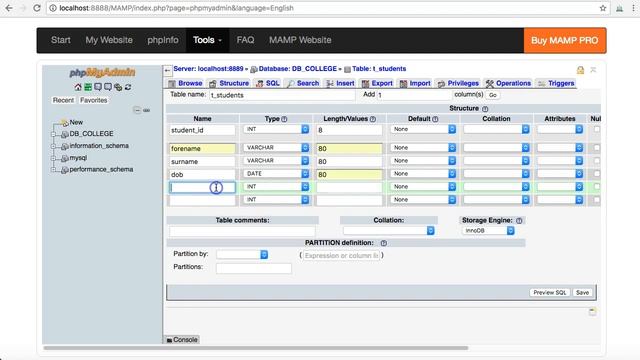Open the Tools menu in MAMP bar

[207, 40]
